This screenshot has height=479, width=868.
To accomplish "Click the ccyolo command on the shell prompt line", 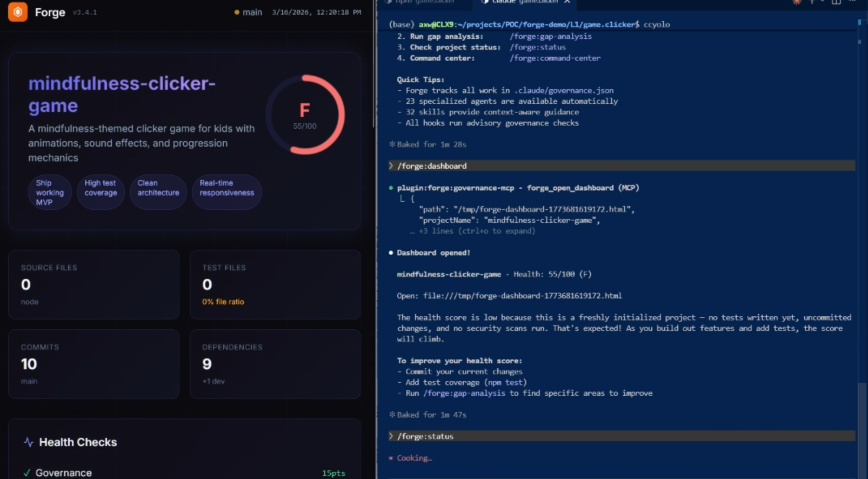I will pyautogui.click(x=656, y=24).
